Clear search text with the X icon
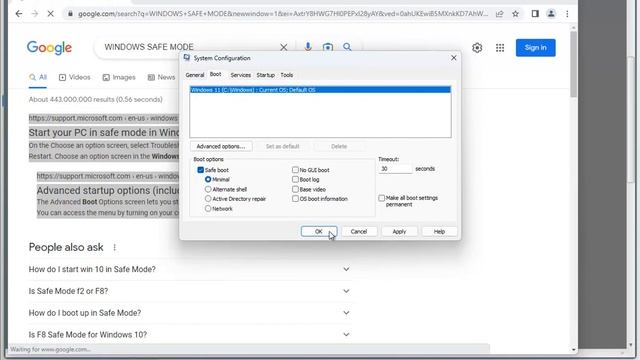 pos(284,47)
